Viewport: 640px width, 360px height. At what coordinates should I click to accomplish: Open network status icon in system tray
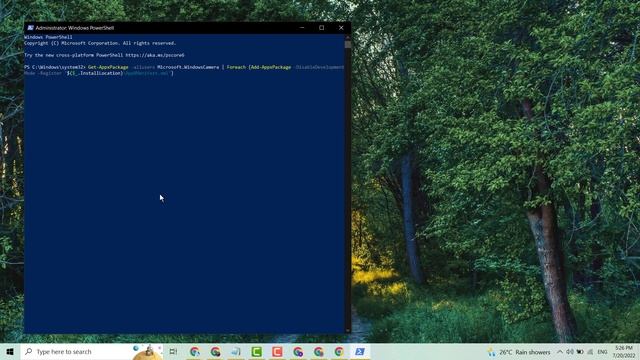tap(590, 352)
